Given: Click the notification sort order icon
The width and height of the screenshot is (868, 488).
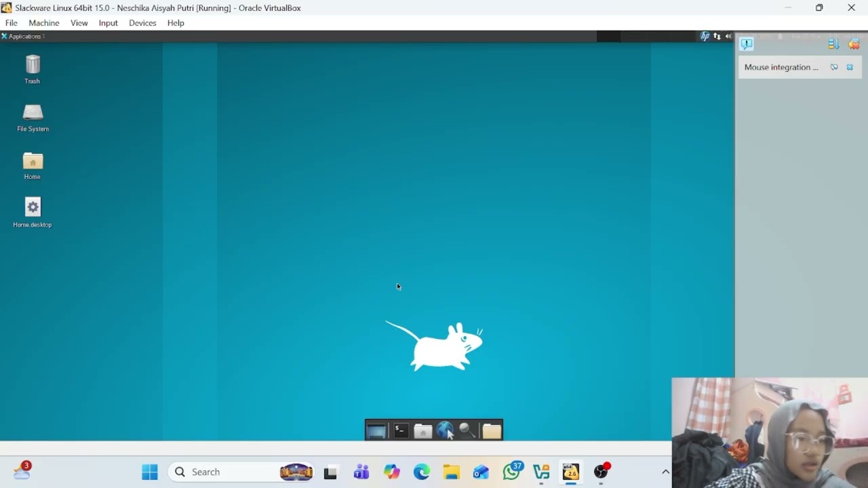Looking at the screenshot, I should [833, 44].
